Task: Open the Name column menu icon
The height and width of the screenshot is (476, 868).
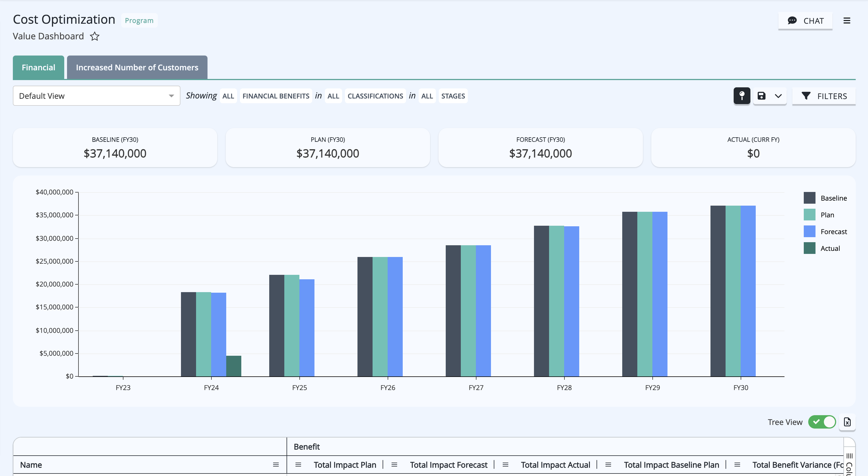Action: (276, 465)
